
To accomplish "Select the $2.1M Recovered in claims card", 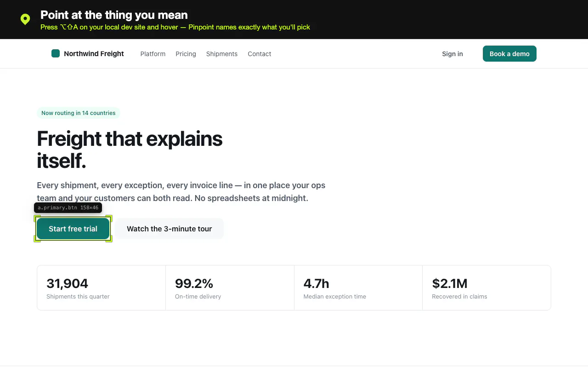I will pos(486,288).
